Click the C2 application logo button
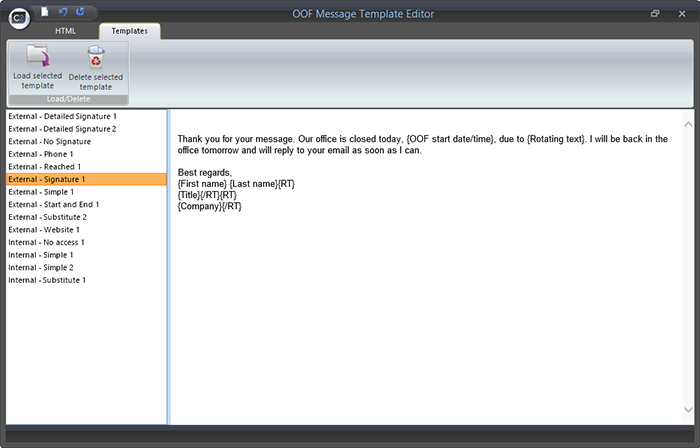The width and height of the screenshot is (700, 448). [x=19, y=18]
